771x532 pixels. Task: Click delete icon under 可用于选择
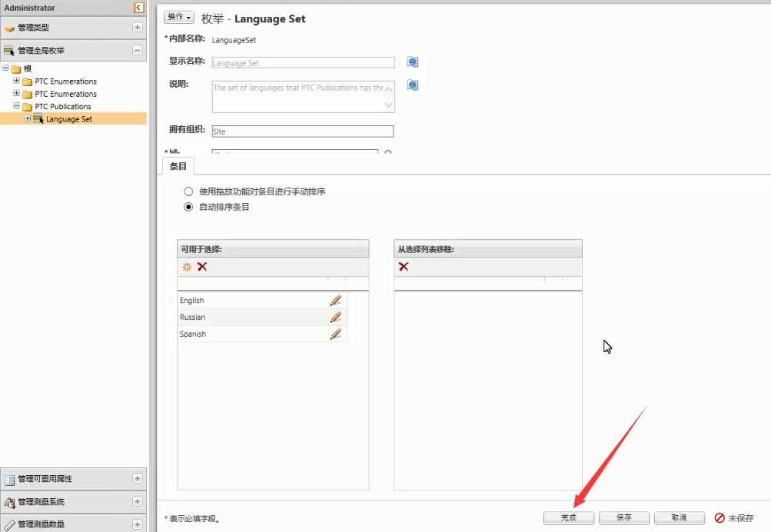pyautogui.click(x=202, y=267)
